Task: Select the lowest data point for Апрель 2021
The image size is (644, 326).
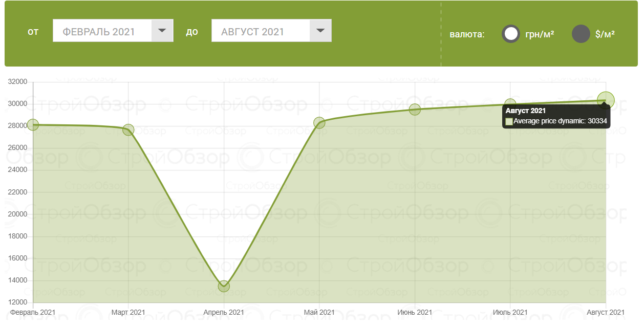Action: click(x=224, y=286)
